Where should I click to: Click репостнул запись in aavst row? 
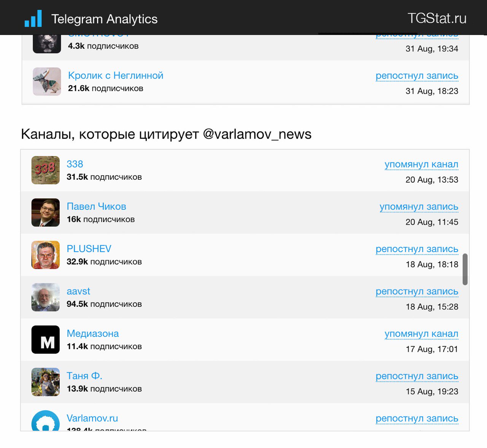tap(417, 292)
